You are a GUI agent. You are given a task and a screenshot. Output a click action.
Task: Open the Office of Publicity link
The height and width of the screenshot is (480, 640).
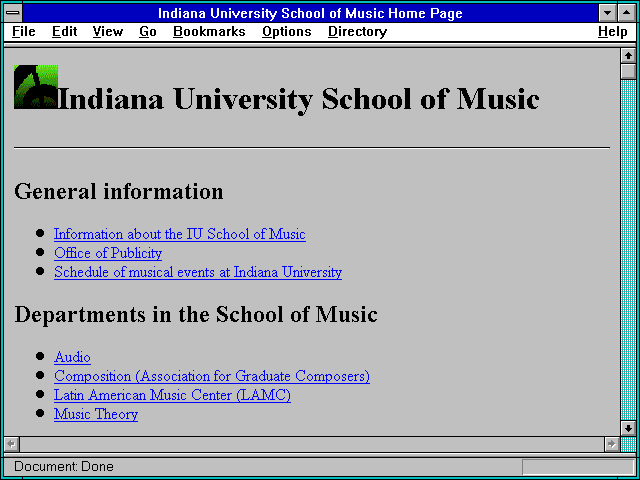(108, 253)
